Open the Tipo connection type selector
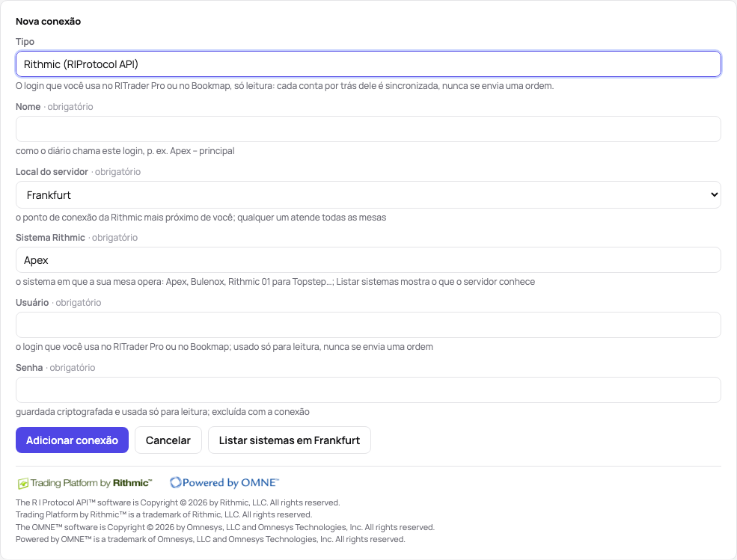 click(x=368, y=64)
